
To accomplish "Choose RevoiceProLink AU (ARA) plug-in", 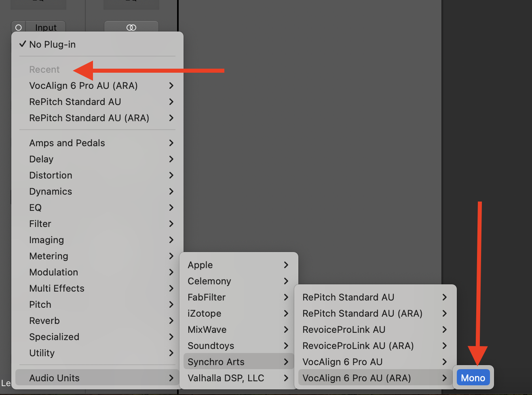I will 358,346.
